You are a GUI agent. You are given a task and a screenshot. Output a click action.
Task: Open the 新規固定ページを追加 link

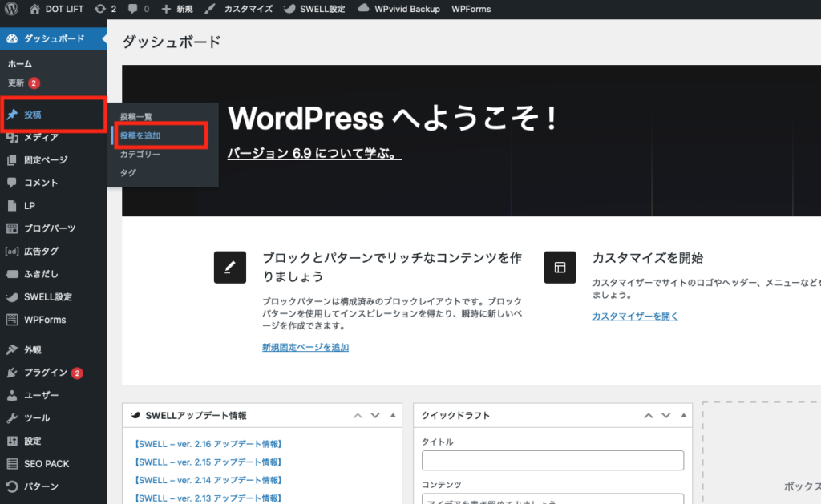pos(305,348)
